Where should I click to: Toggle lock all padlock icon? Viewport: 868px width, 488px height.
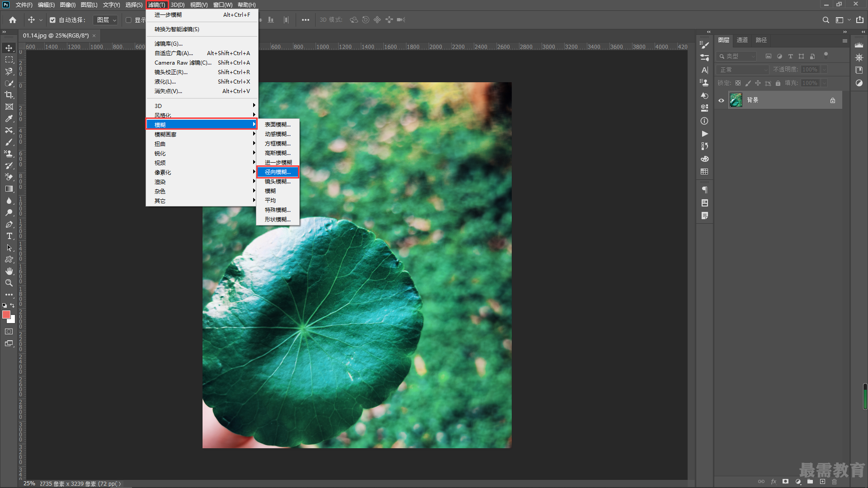pyautogui.click(x=778, y=83)
